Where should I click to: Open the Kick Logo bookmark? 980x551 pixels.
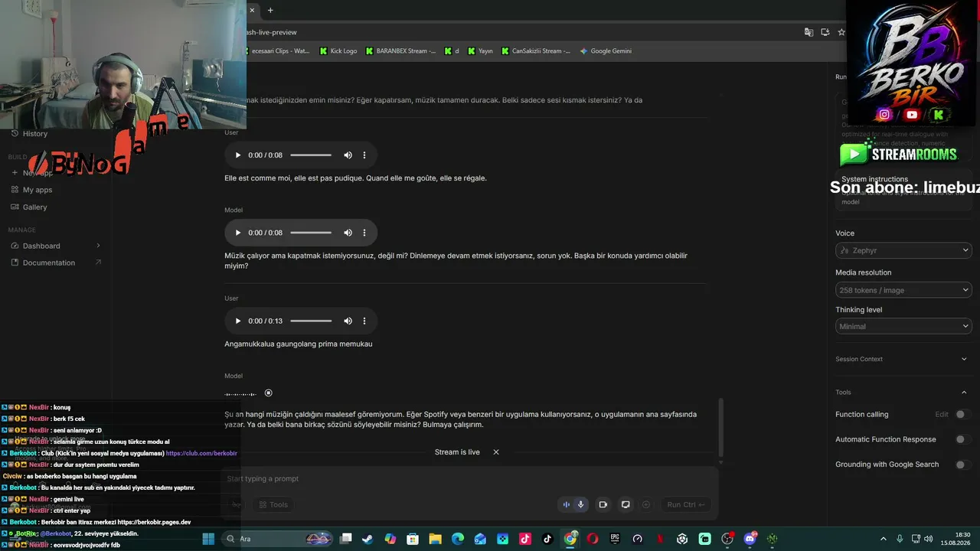click(x=338, y=51)
